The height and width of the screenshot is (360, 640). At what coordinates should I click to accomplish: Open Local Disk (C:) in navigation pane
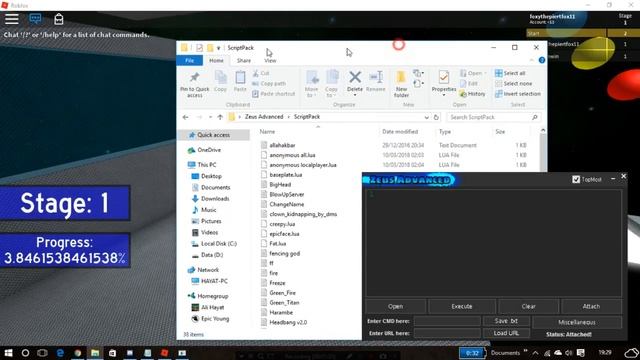click(x=219, y=244)
